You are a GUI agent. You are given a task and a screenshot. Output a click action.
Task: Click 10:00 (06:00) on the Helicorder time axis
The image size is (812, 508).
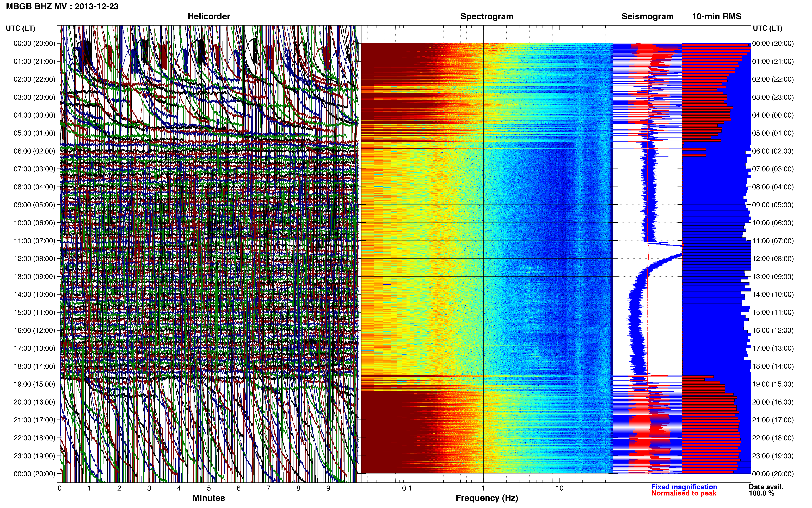(x=34, y=223)
